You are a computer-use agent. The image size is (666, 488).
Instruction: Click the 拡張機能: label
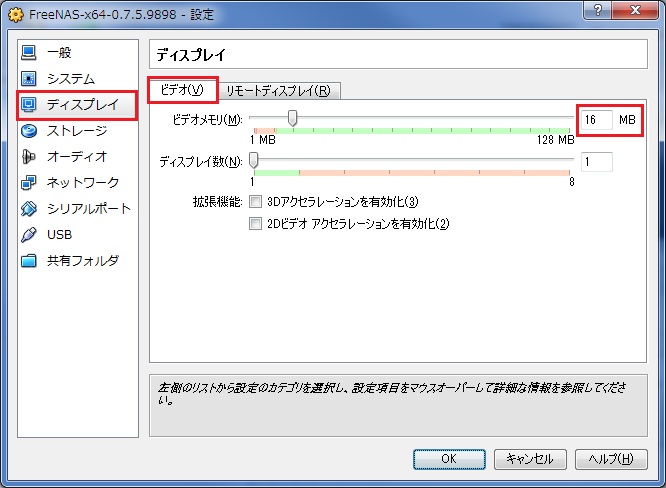pos(217,201)
